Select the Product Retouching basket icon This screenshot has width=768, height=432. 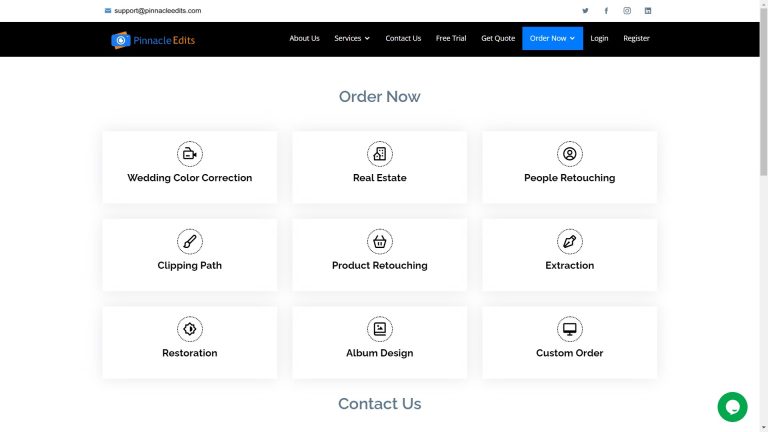tap(379, 241)
